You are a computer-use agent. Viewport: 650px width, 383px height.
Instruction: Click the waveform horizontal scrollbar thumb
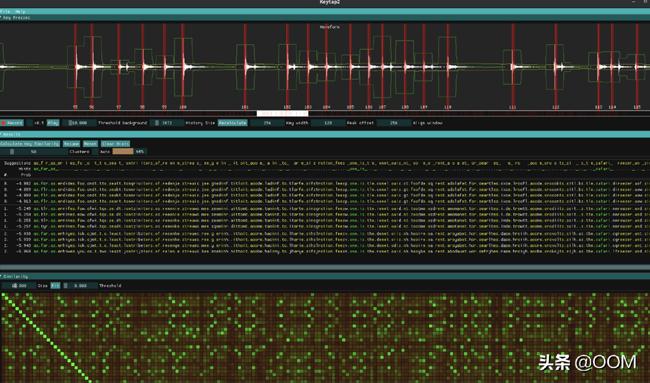pos(282,113)
